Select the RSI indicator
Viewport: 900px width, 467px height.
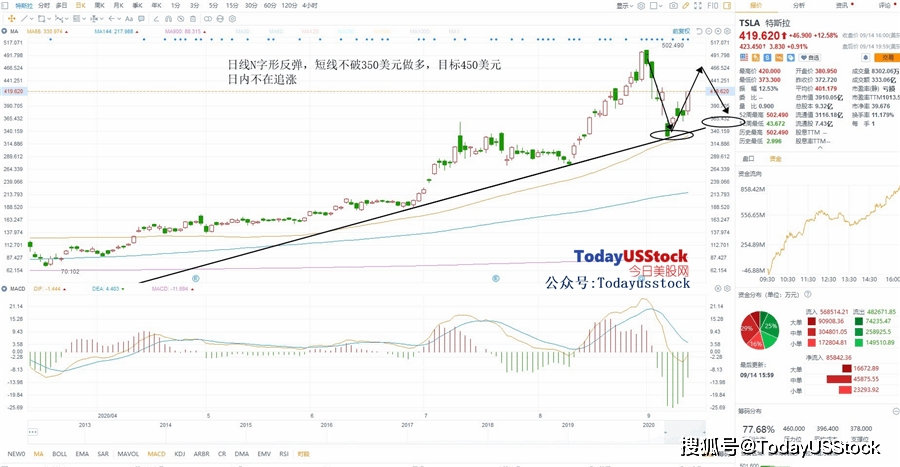[284, 454]
